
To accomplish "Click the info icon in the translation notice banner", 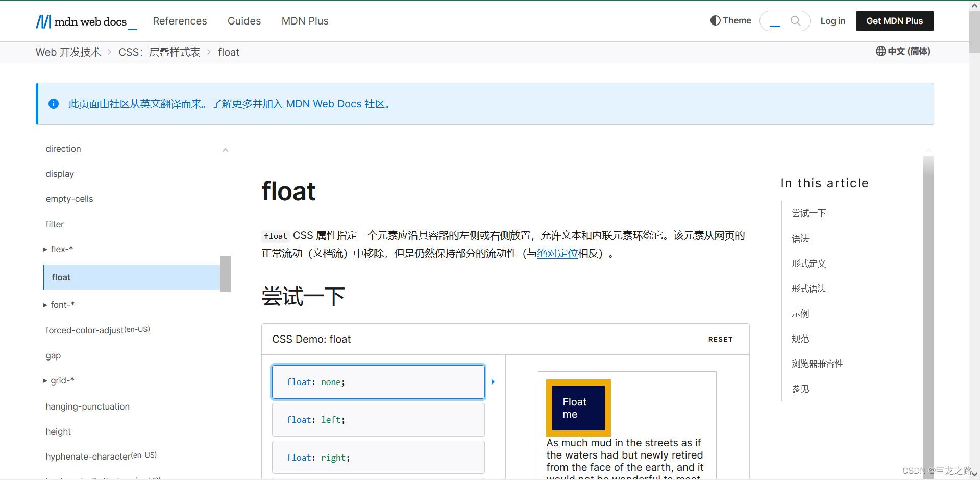I will [54, 104].
